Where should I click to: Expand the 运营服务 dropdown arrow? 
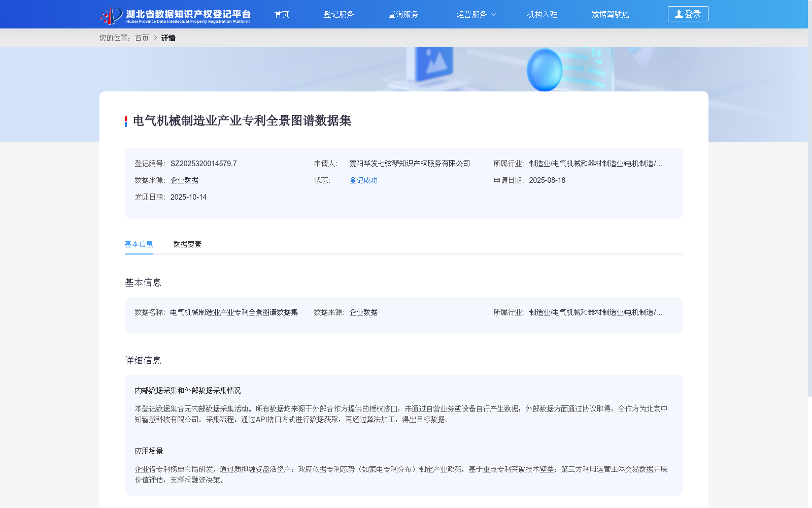click(493, 15)
